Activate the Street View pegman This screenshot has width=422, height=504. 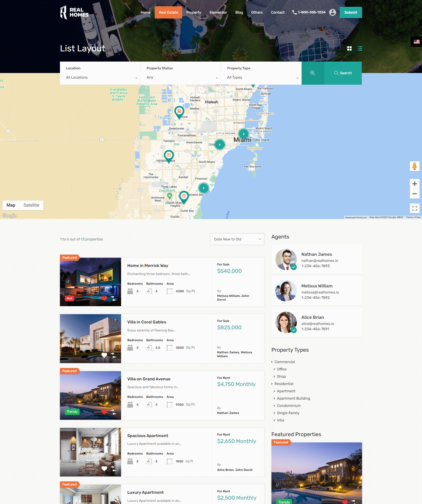[x=414, y=166]
